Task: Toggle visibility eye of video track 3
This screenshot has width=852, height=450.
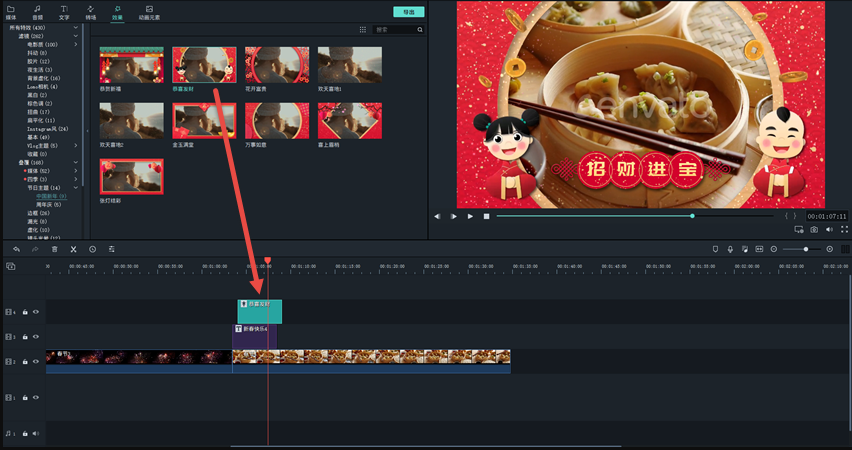Action: click(36, 337)
